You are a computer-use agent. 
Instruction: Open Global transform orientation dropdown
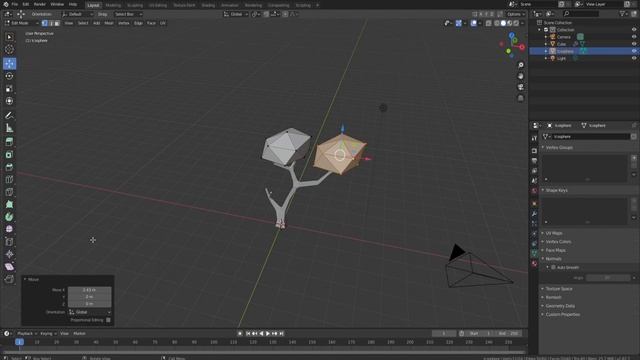click(x=236, y=14)
